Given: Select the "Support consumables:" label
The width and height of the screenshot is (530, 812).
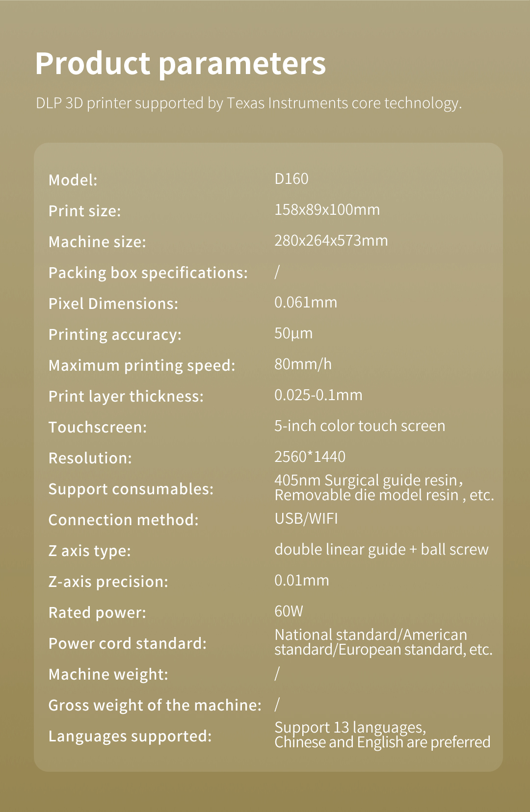Looking at the screenshot, I should pos(131,489).
